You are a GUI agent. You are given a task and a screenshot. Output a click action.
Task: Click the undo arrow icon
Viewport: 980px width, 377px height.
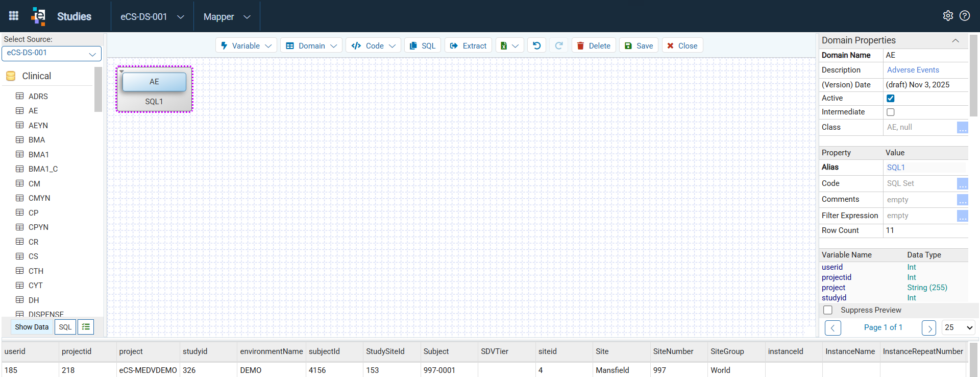[x=537, y=45]
